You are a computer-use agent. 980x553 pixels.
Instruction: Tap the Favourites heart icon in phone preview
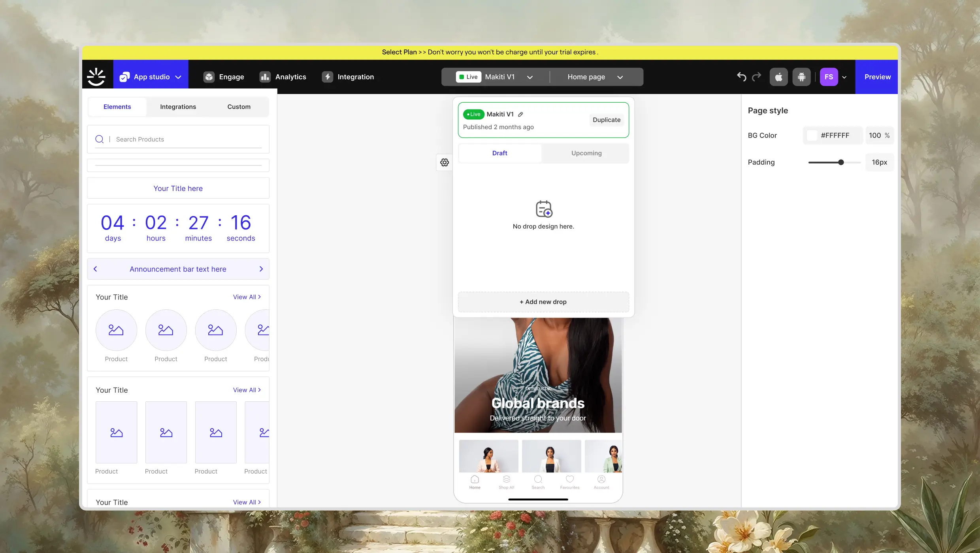569,480
